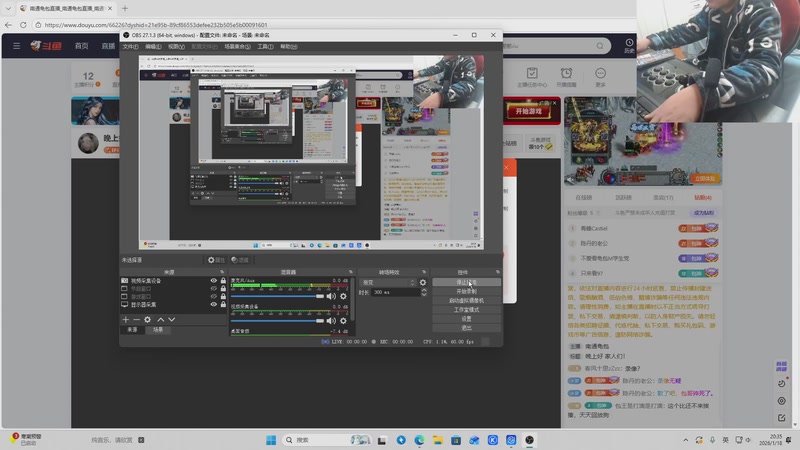800x450 pixels.
Task: Add a new source with plus icon
Action: pos(126,319)
